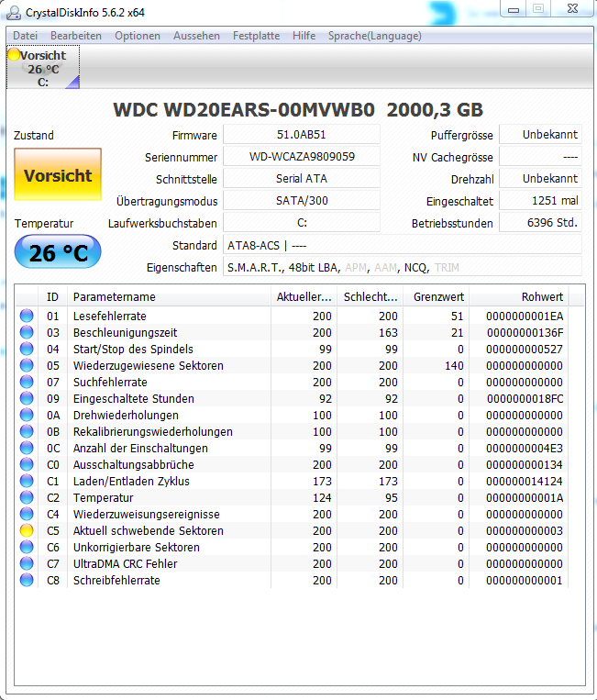Click the status orb for Wiederzuweisungsereignisse
Viewport: 597px width, 700px height.
pyautogui.click(x=27, y=514)
